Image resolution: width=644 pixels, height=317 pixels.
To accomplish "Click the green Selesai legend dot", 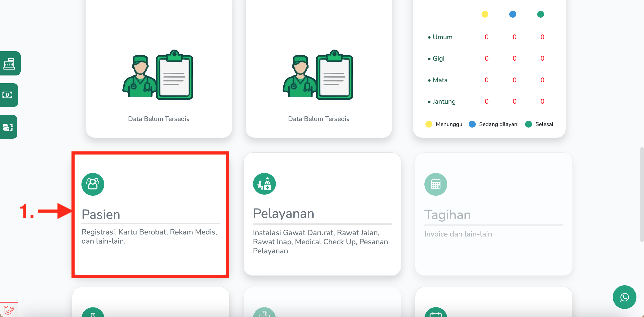I will pos(528,124).
